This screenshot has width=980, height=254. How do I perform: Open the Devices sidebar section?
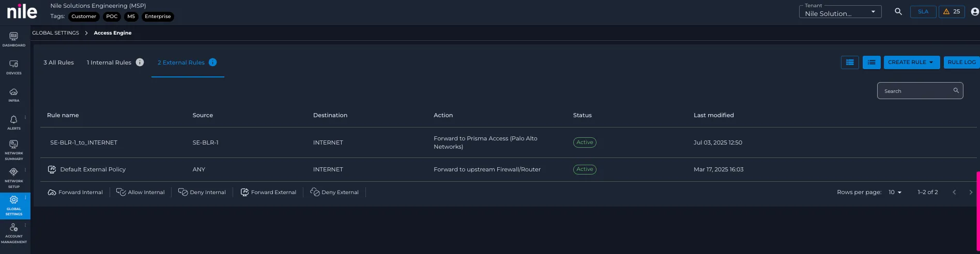click(14, 67)
